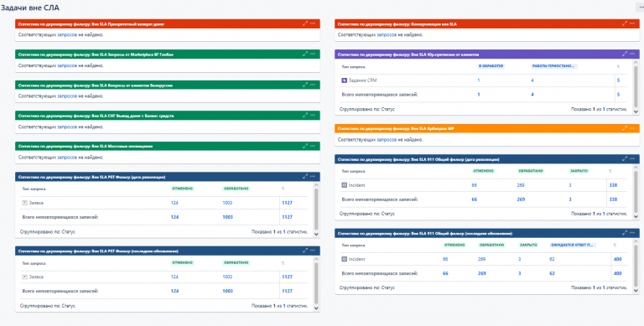The height and width of the screenshot is (326, 644).
Task: Click the Работы приостановлены status header
Action: (554, 65)
